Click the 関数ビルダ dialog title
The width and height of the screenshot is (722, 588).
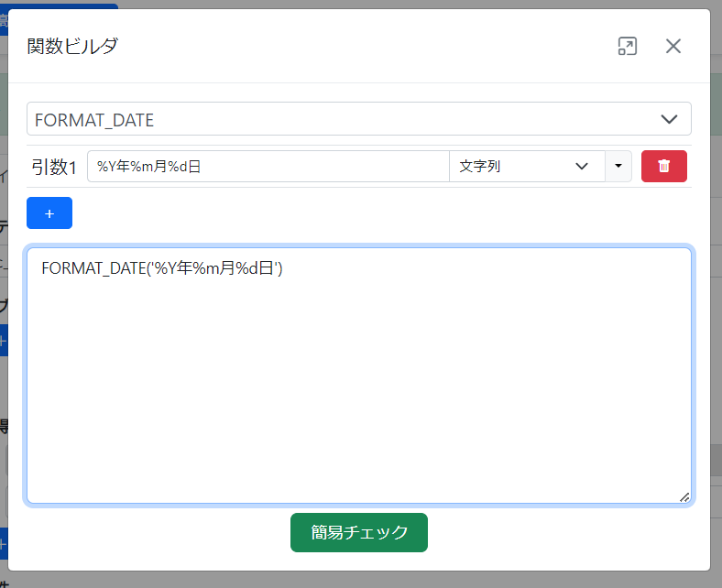(x=73, y=47)
